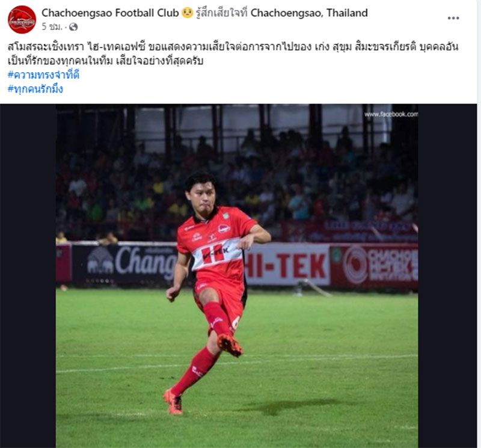Click the Thai condolence post text
Image resolution: width=481 pixels, height=448 pixels.
233,54
